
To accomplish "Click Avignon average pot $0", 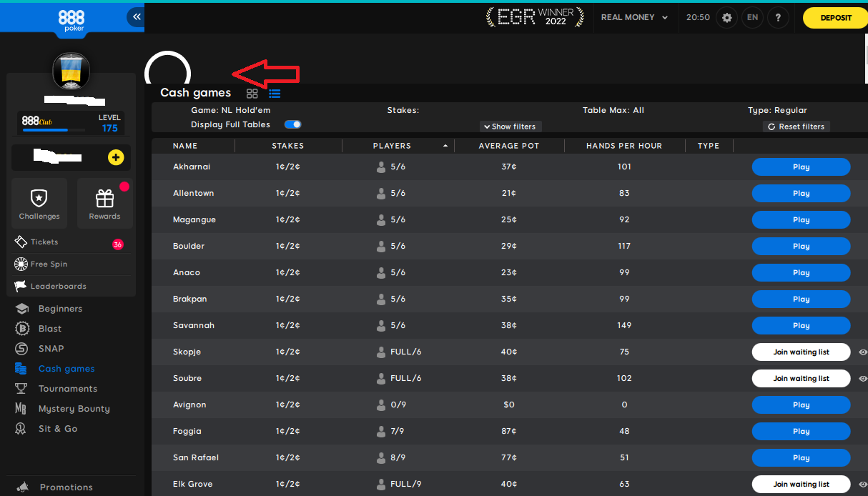I will click(x=509, y=405).
